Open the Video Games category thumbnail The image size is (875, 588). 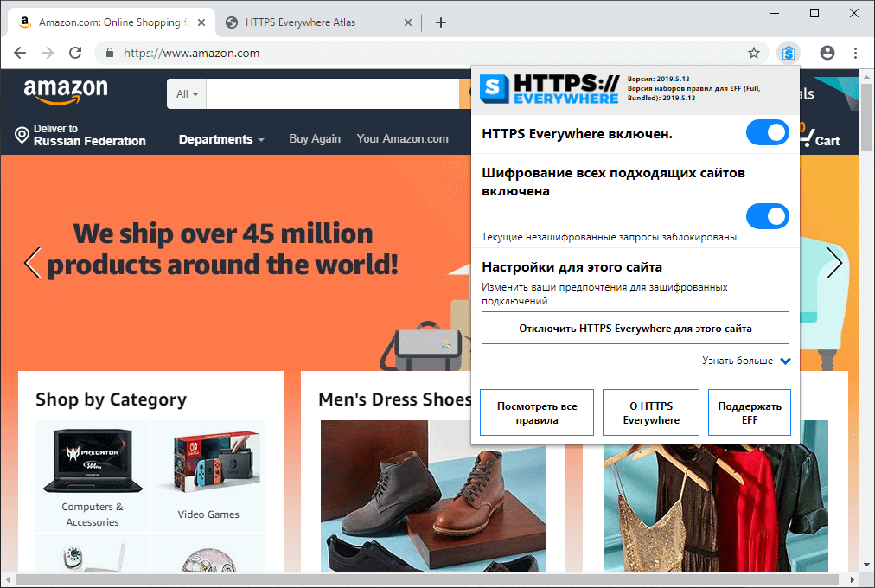(x=208, y=476)
